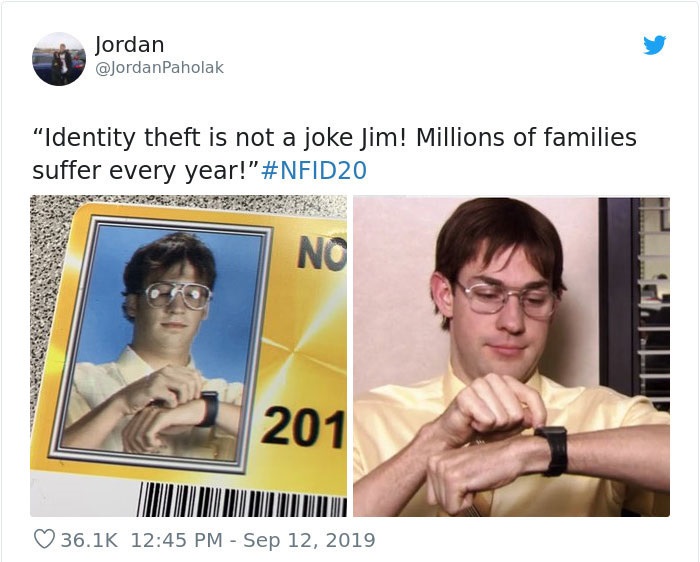This screenshot has width=700, height=562.
Task: Open Jordan's round profile avatar
Action: tap(59, 59)
